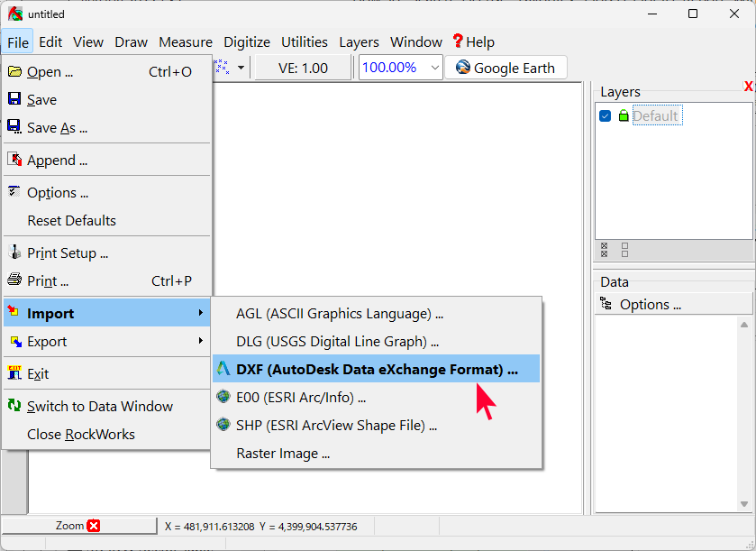Open the zoom percentage dropdown

pos(435,68)
